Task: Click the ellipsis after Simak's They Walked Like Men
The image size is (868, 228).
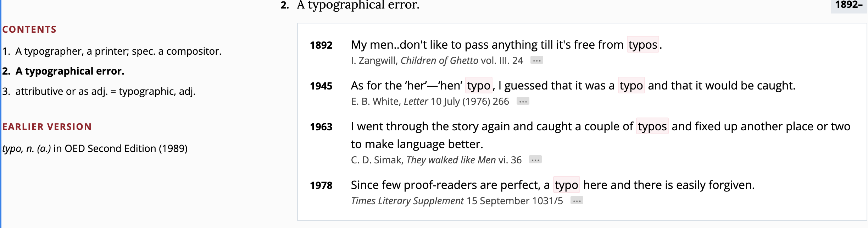Action: point(535,160)
